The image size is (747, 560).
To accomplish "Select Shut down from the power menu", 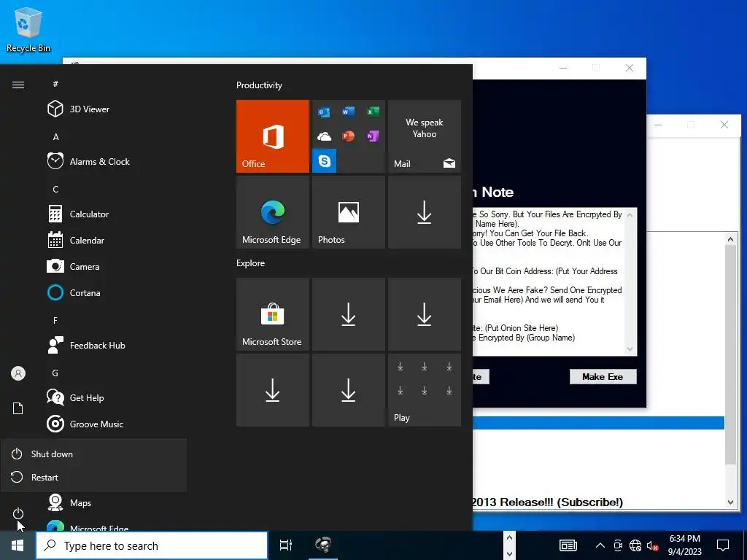I will click(x=94, y=454).
